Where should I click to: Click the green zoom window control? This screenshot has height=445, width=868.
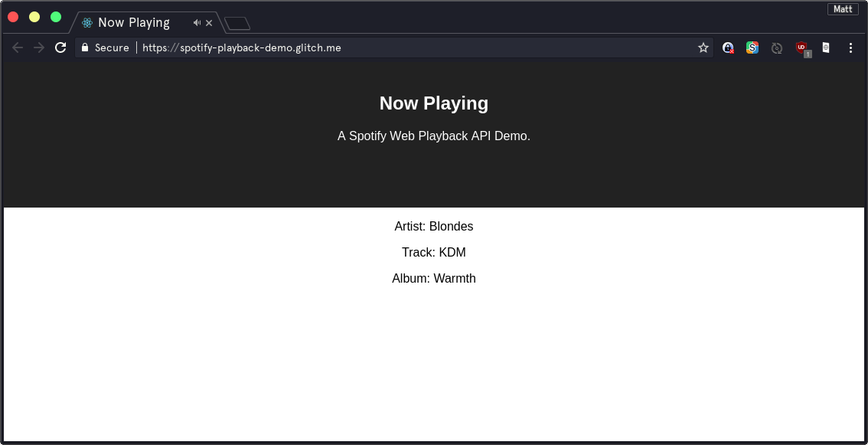pyautogui.click(x=54, y=15)
